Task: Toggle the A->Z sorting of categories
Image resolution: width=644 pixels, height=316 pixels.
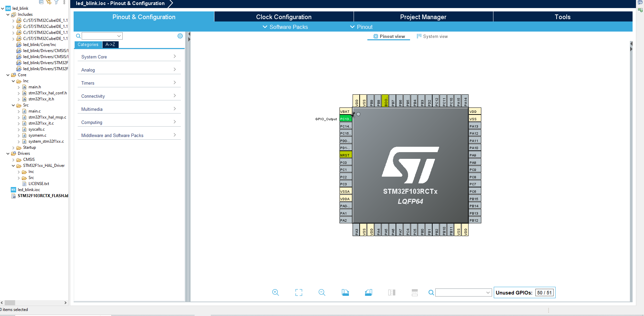Action: click(x=111, y=44)
